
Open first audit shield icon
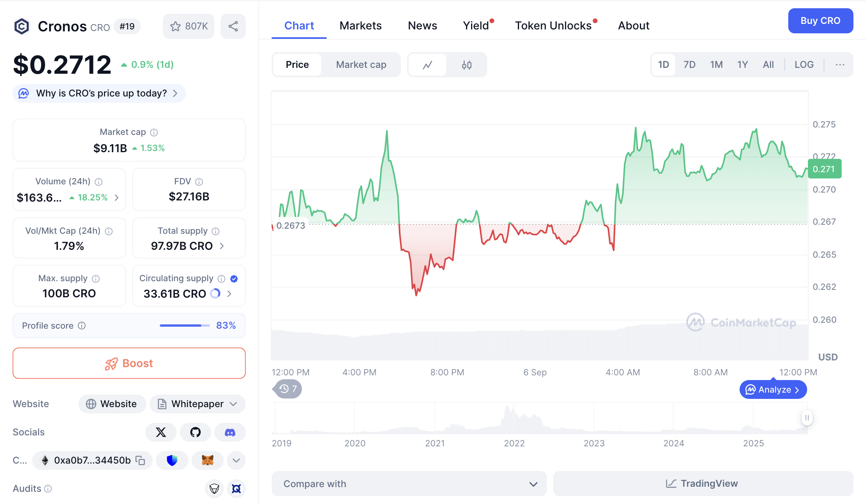pos(214,489)
